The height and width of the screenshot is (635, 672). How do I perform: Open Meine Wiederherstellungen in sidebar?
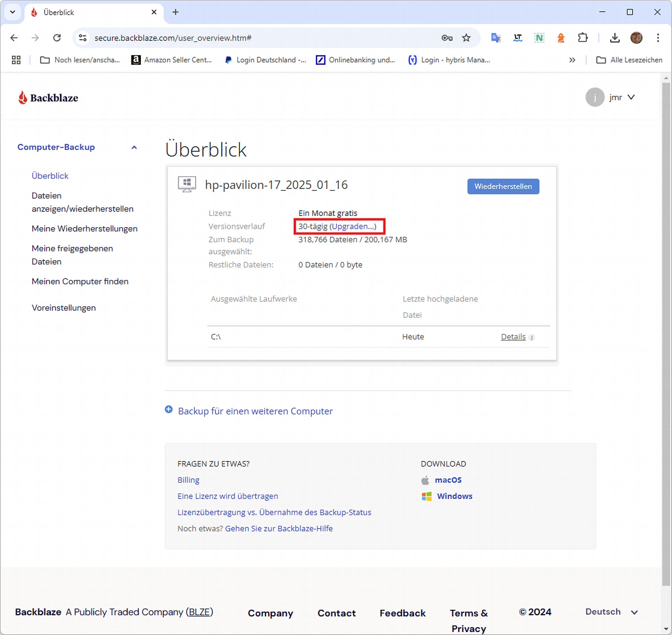coord(85,229)
